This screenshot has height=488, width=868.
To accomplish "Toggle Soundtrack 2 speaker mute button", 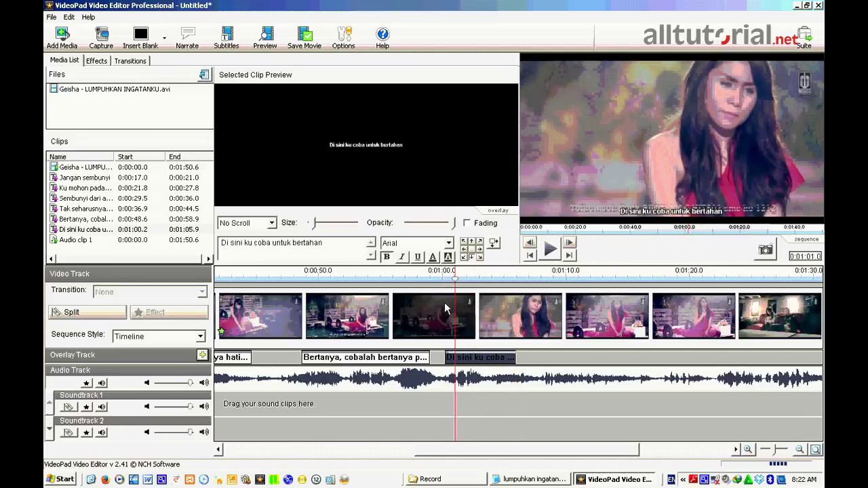I will coord(102,432).
